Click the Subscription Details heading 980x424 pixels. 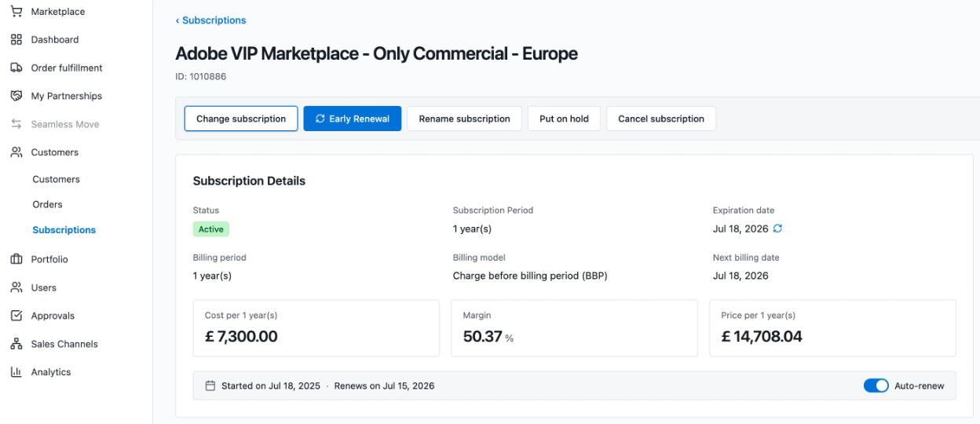click(x=249, y=181)
